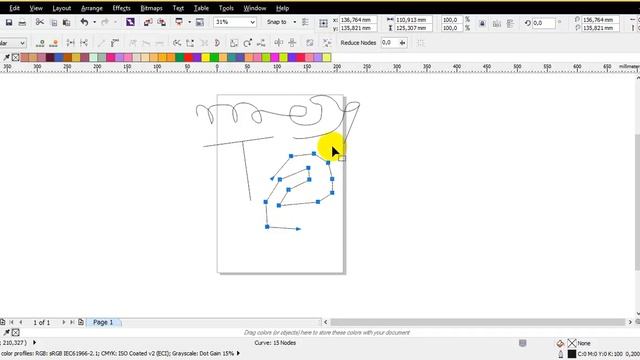Pick the yellow swatch in color palette
This screenshot has width=640, height=360.
[205, 58]
